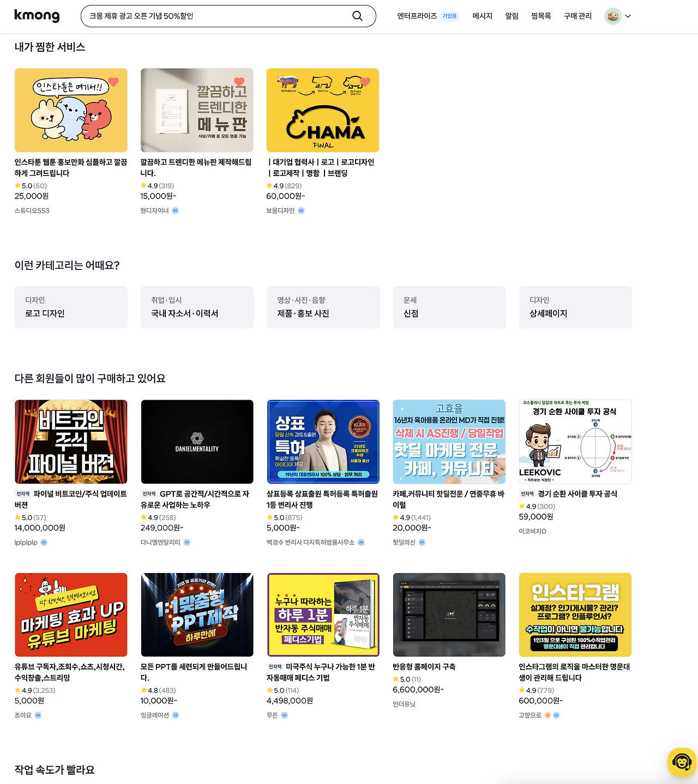Click the orange P badge beside 고양으로
Viewport: 698px width, 784px height.
coord(547,715)
